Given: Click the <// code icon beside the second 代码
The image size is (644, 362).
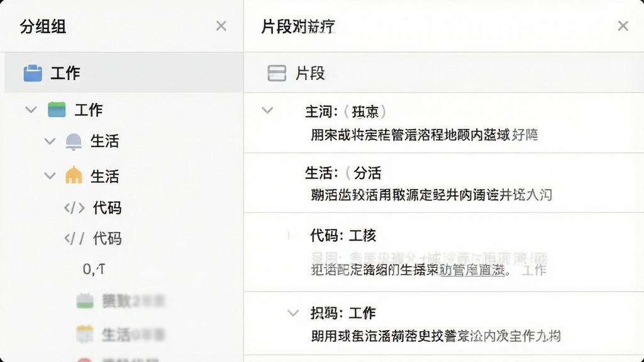Looking at the screenshot, I should [x=74, y=238].
